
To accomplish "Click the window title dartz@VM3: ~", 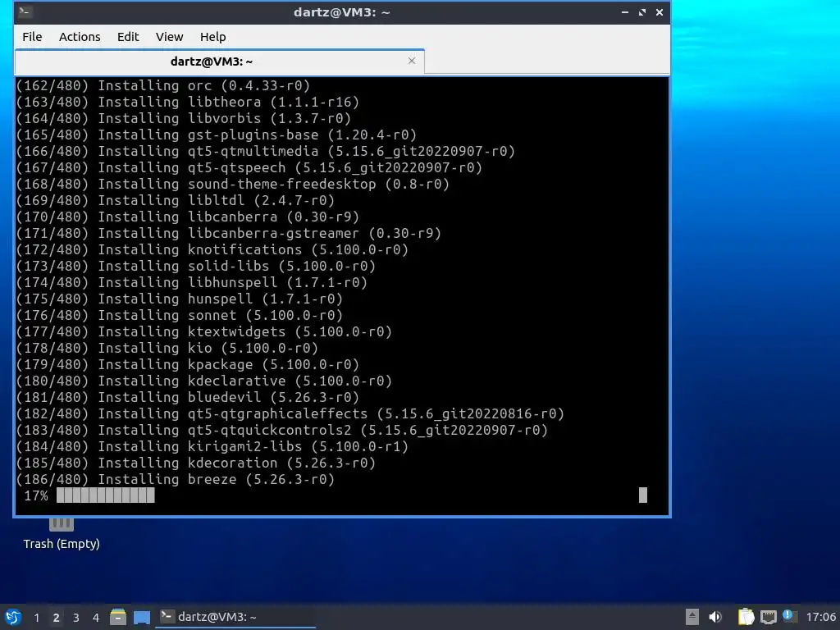I will pyautogui.click(x=342, y=11).
